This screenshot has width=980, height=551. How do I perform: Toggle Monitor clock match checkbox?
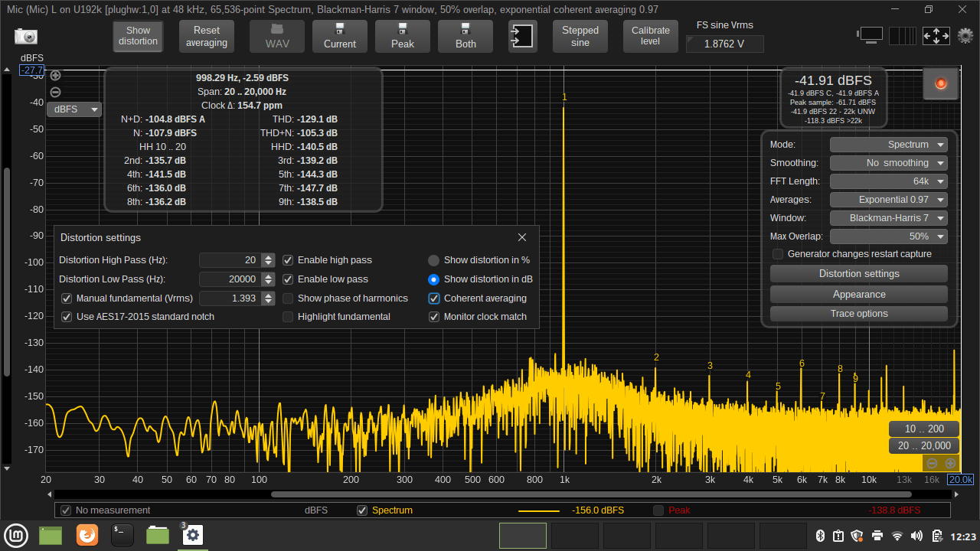434,317
